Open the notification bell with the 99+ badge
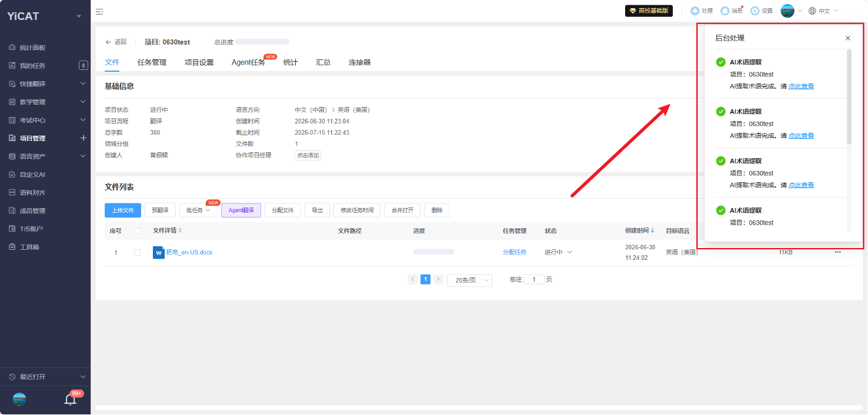This screenshot has height=415, width=868. pos(71,400)
